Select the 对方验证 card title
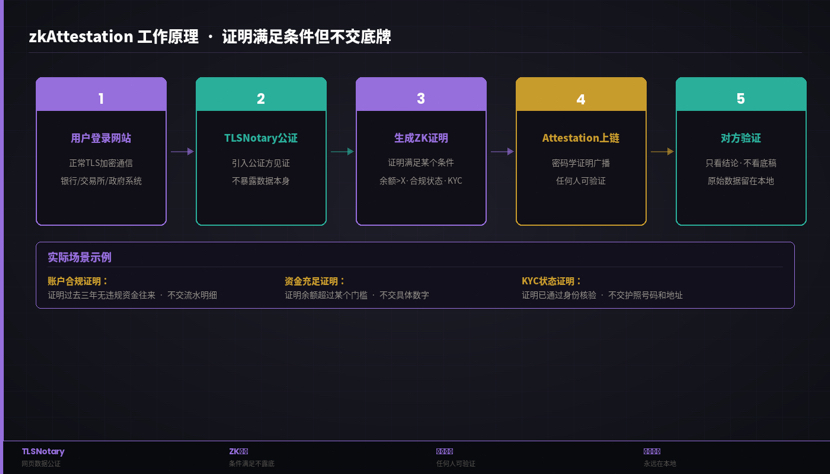 pos(741,138)
